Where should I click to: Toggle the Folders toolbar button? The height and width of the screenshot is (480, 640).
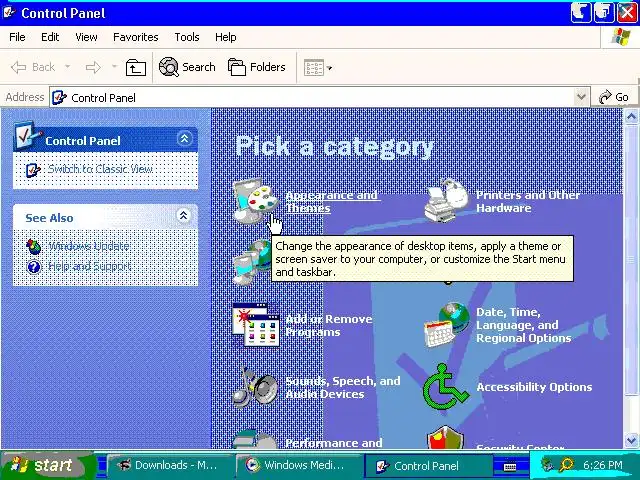tap(256, 67)
